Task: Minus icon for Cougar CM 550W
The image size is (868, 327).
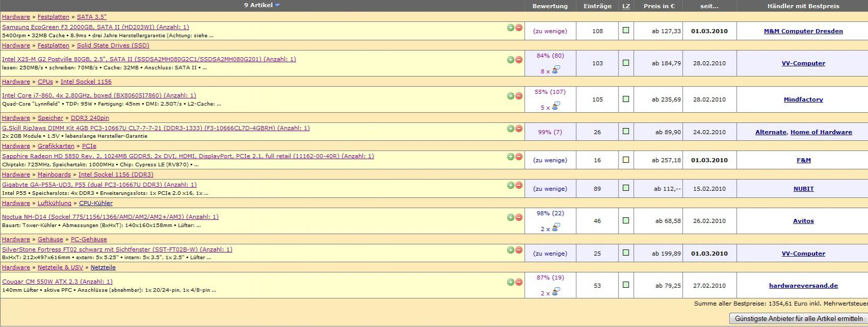Action: point(519,282)
